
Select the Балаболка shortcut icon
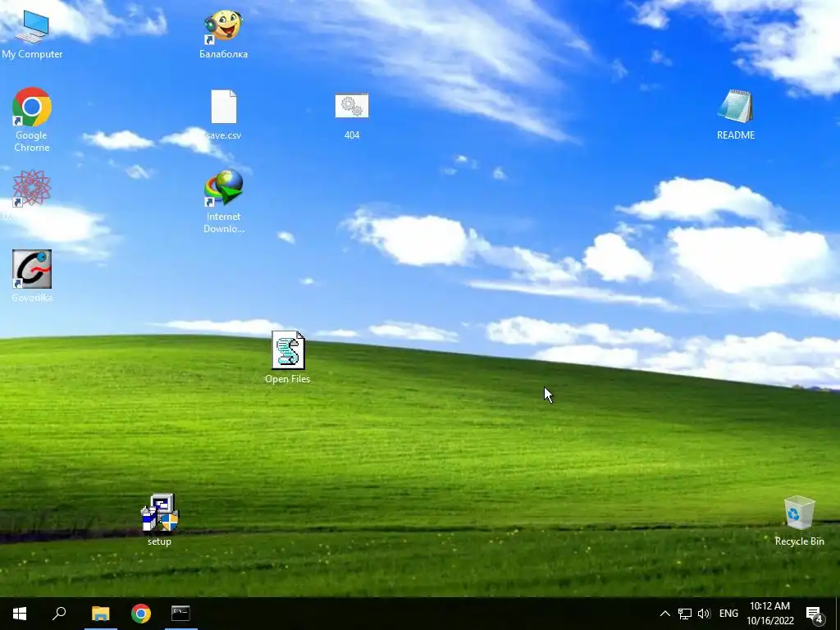tap(223, 34)
